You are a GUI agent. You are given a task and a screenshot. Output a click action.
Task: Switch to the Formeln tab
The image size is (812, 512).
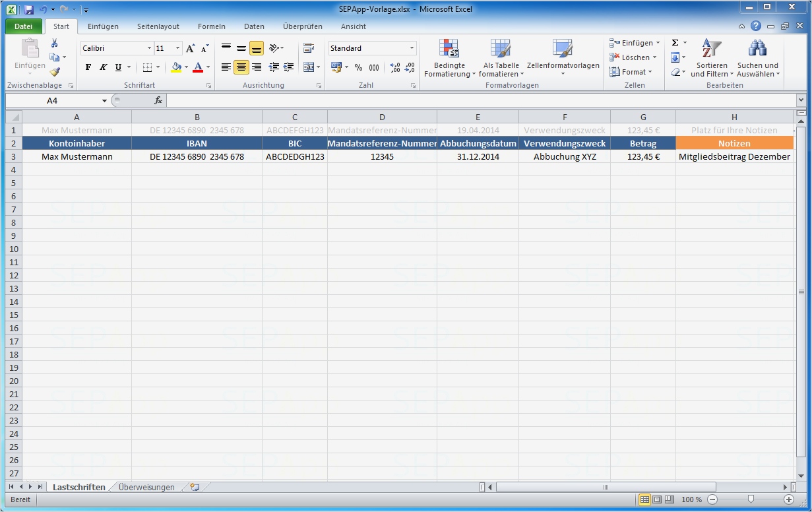tap(212, 26)
